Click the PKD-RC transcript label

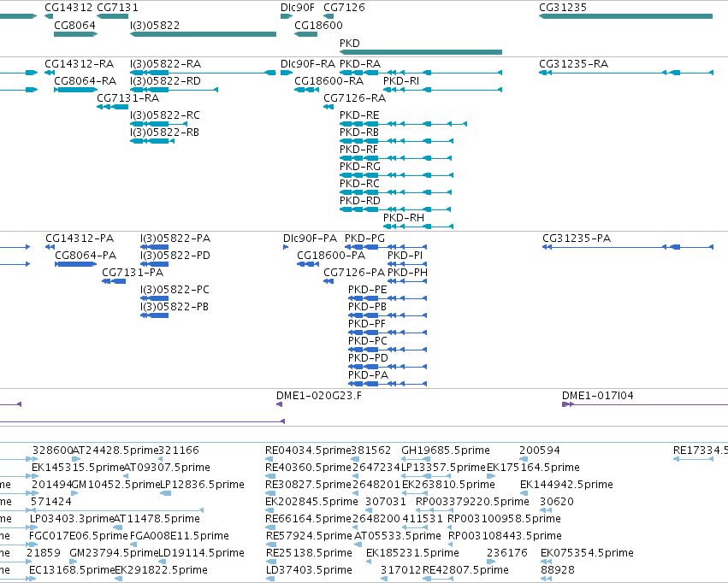pos(359,183)
